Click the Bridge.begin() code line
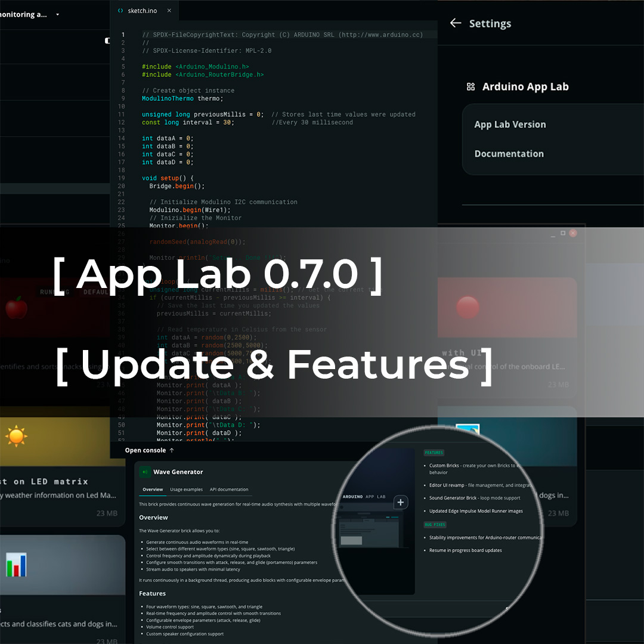 click(177, 186)
